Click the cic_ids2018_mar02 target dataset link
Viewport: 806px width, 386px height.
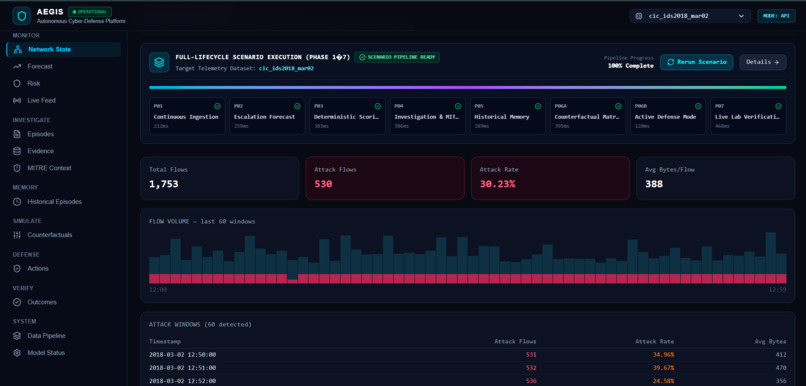tap(286, 68)
